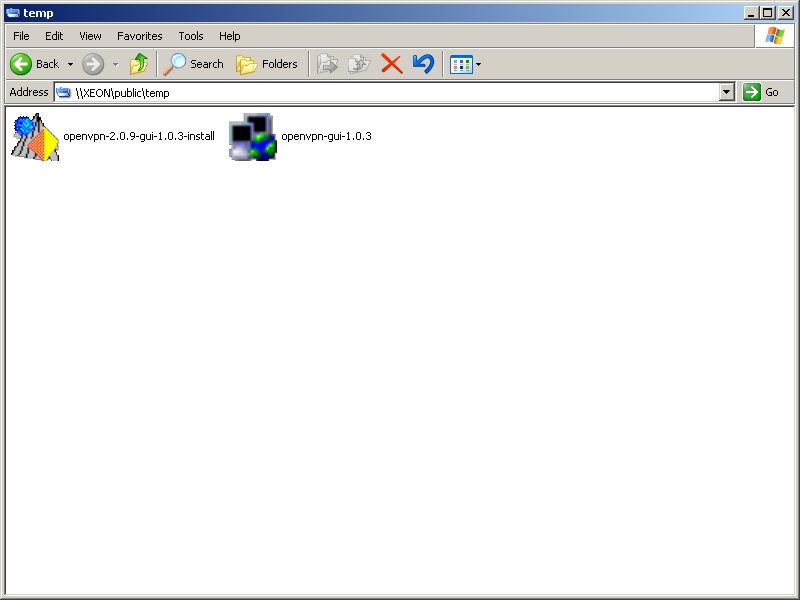The width and height of the screenshot is (800, 600).
Task: Click the blue Undo arrow icon
Action: [x=423, y=64]
